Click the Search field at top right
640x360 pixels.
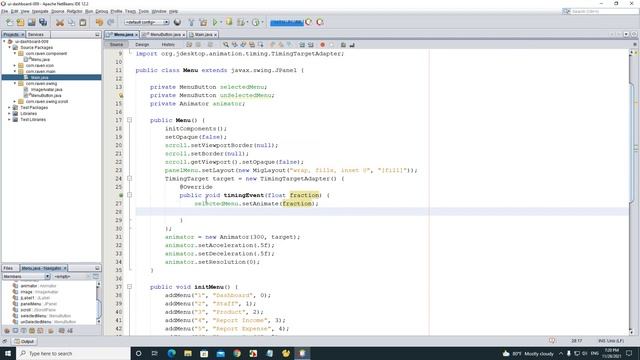pos(600,11)
